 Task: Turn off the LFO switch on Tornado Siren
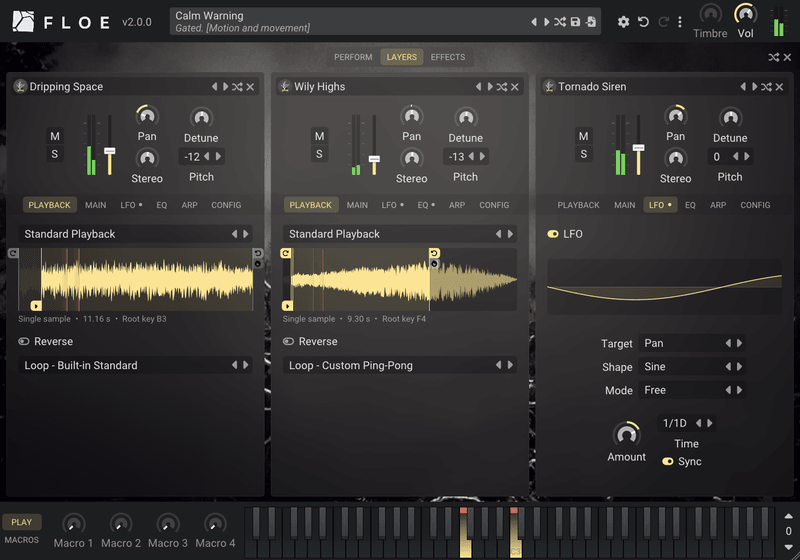click(553, 234)
